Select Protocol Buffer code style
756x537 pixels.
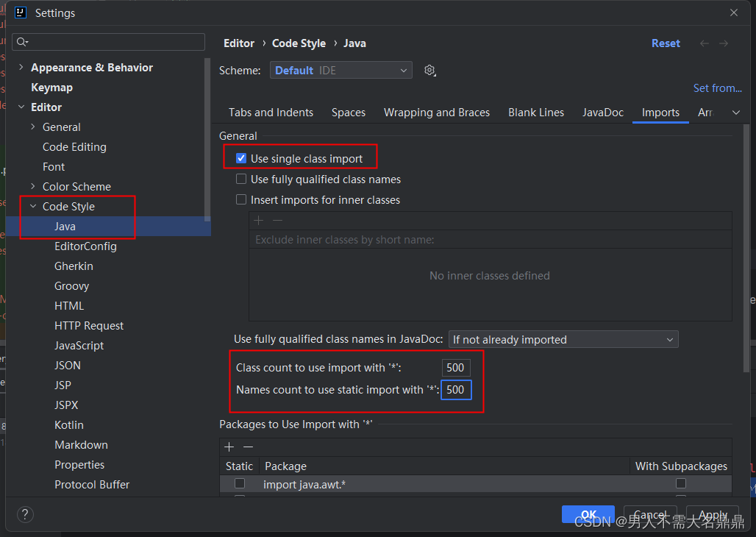[x=92, y=485]
